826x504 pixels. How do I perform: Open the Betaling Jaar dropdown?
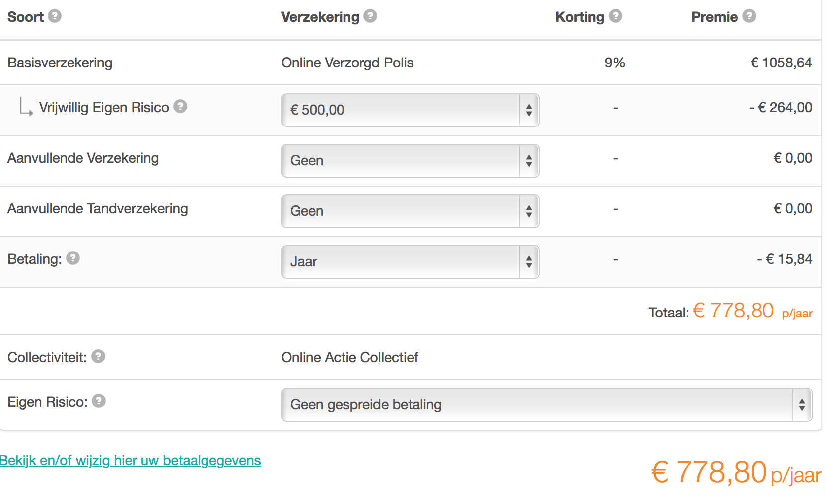410,262
